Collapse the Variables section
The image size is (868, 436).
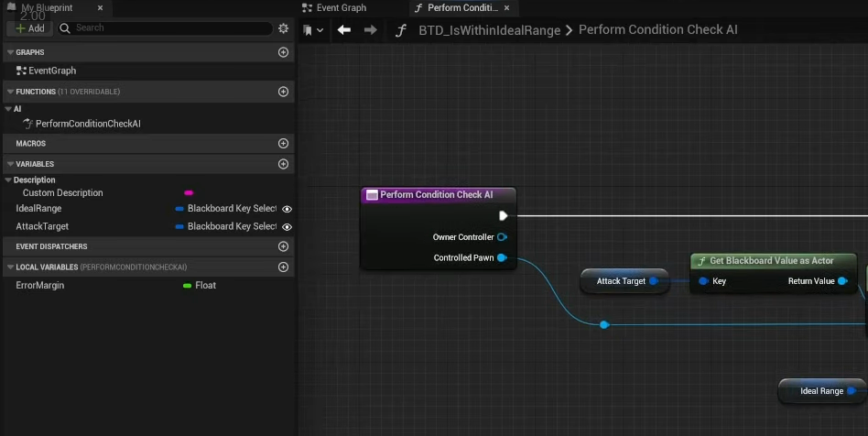click(x=9, y=164)
